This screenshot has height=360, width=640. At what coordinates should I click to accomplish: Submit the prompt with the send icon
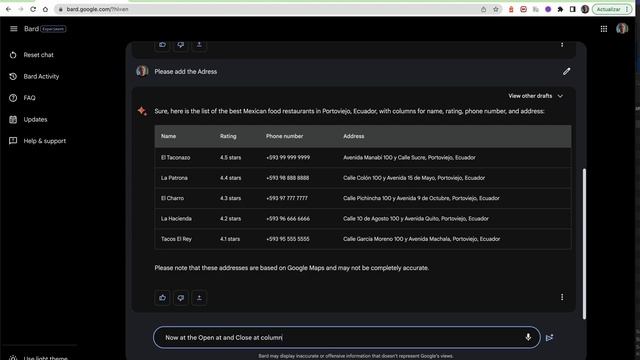click(549, 338)
